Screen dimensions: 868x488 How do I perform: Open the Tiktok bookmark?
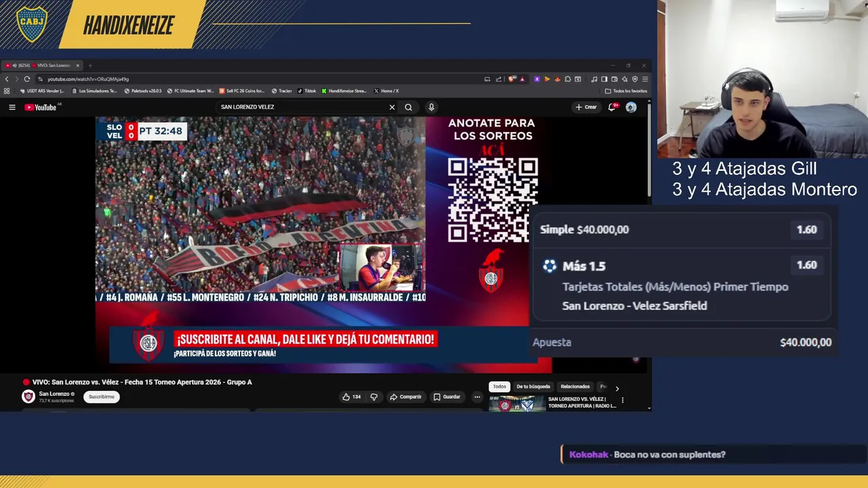[306, 91]
